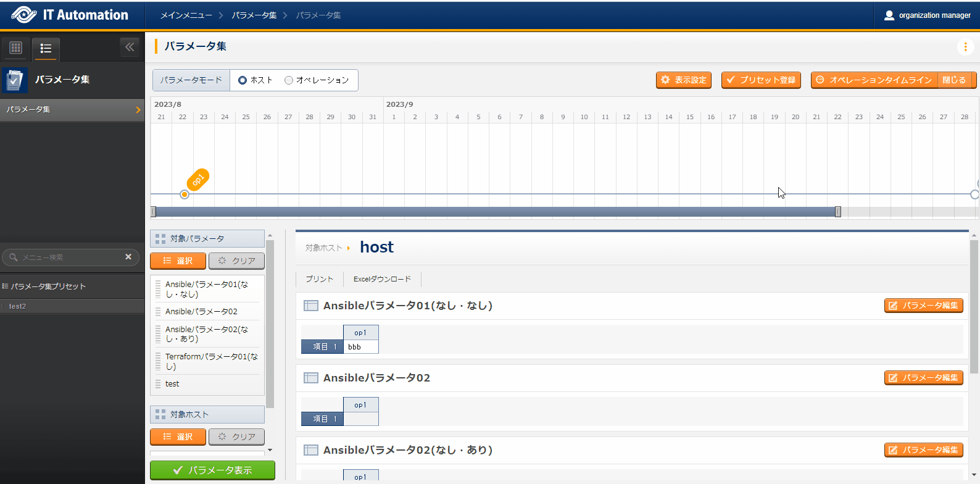Viewport: 980px width, 484px height.
Task: Open the vertical three-dot options menu
Action: tap(965, 47)
